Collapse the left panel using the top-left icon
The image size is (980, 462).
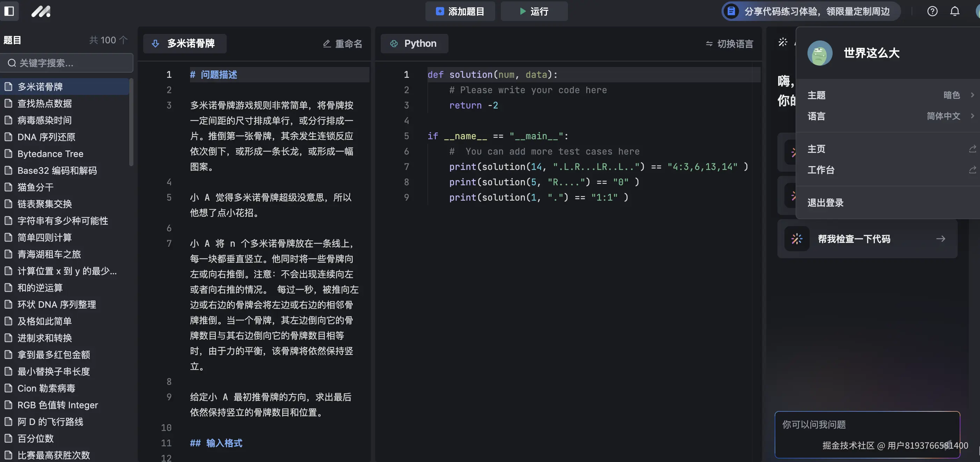9,12
